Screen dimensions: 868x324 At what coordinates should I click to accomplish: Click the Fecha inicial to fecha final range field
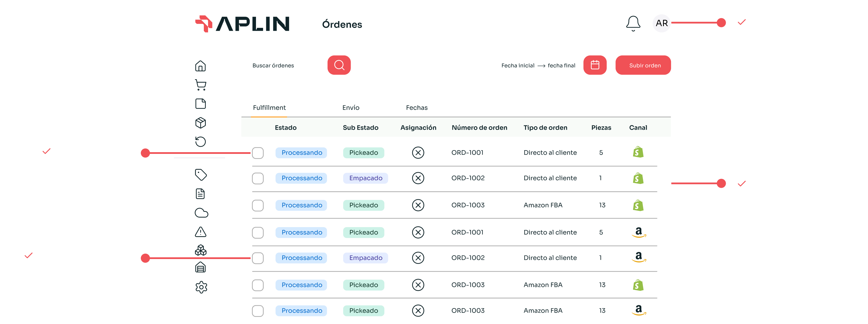coord(538,65)
